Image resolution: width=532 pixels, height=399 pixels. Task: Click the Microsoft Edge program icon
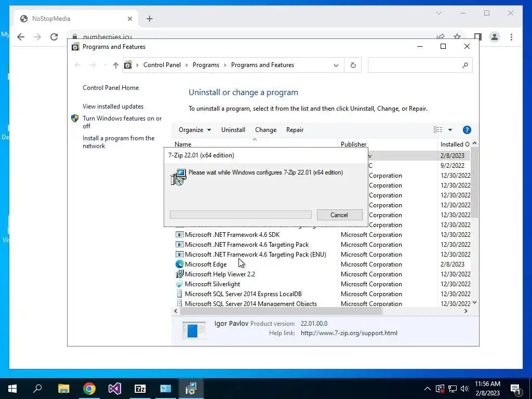(179, 264)
